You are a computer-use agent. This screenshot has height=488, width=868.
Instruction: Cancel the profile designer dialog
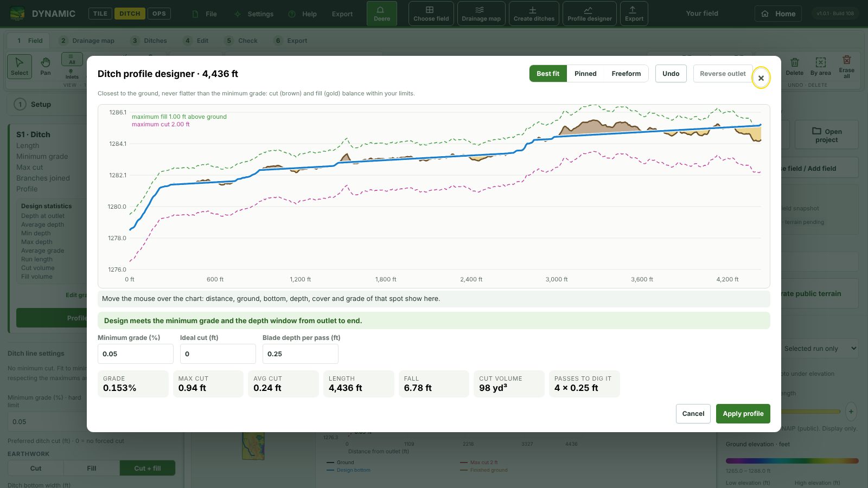pyautogui.click(x=693, y=414)
